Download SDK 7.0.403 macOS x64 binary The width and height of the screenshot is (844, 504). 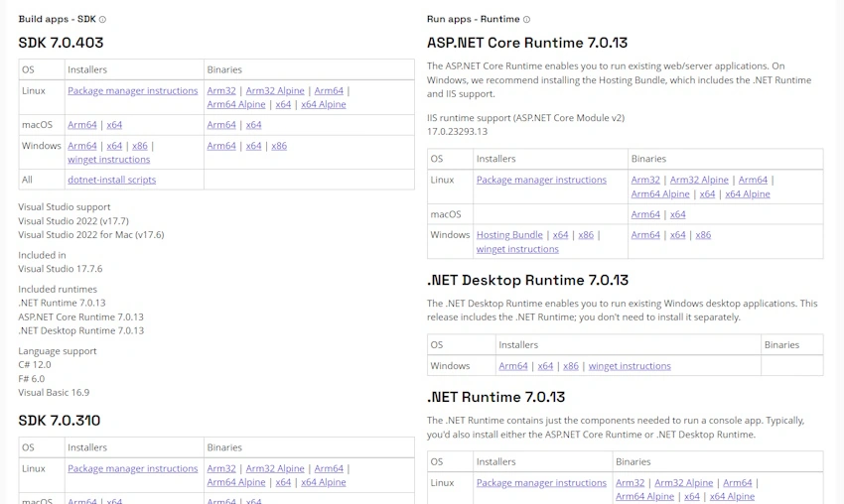(253, 125)
